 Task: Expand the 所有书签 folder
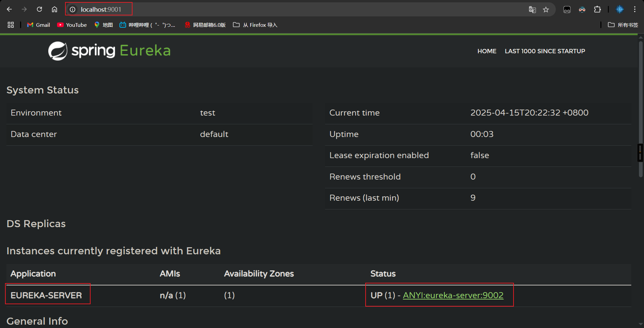point(623,25)
